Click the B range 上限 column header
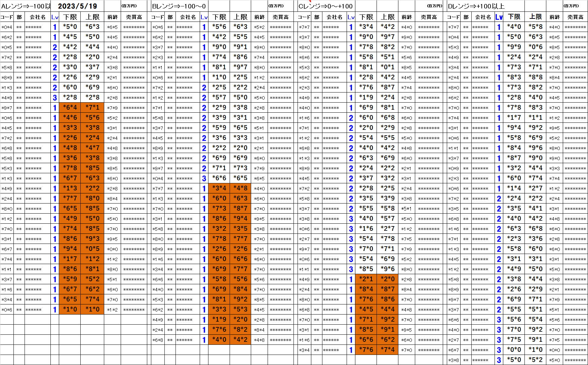The height and width of the screenshot is (365, 588). (x=240, y=17)
